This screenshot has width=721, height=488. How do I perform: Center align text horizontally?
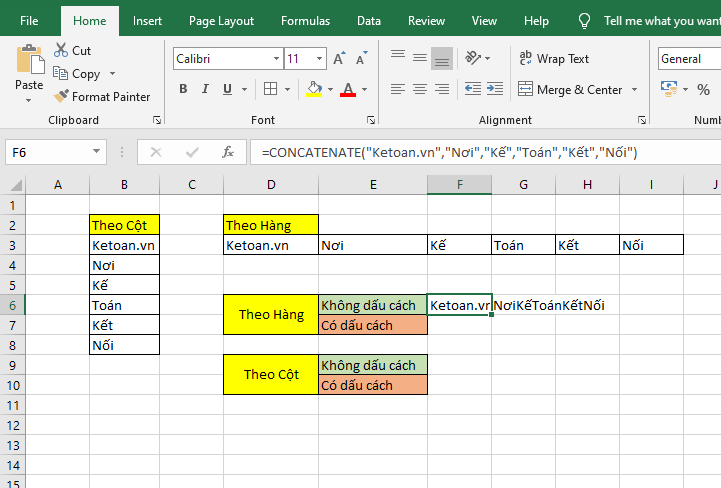point(421,90)
